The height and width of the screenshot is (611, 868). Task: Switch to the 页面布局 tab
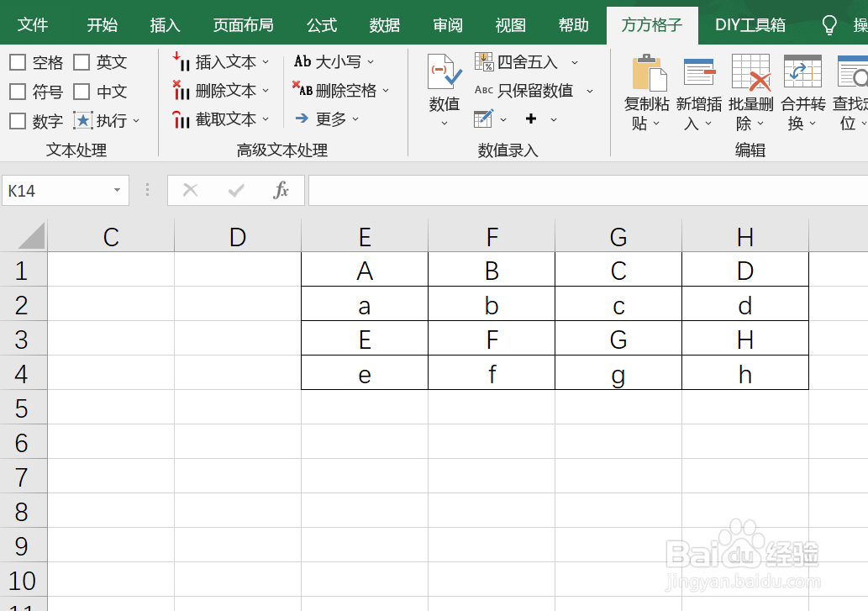coord(244,25)
